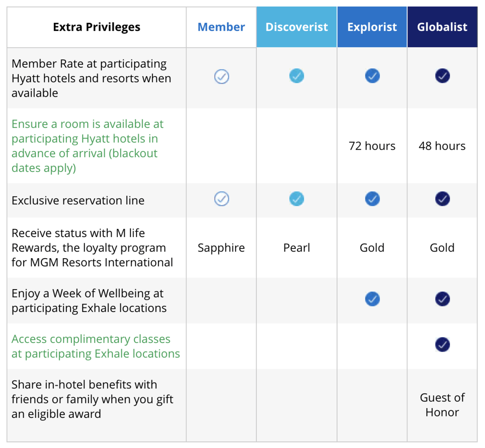Click Member checkmark for Member Rate row
The image size is (485, 448).
tap(221, 77)
